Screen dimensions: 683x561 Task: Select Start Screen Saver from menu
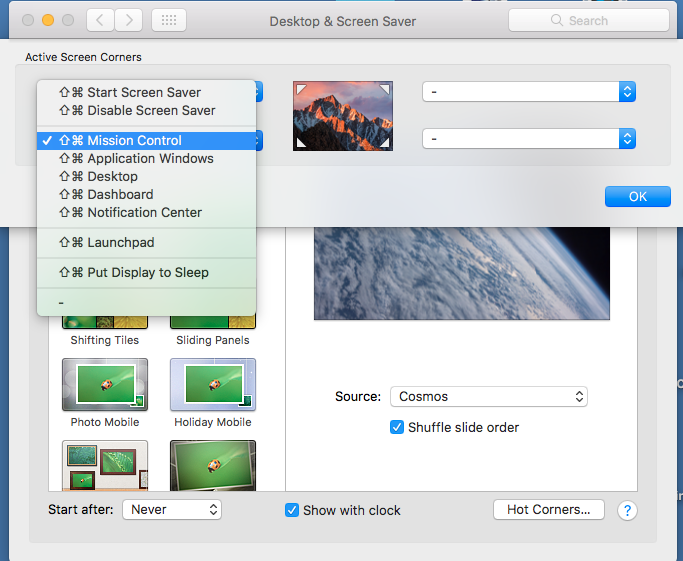[143, 92]
